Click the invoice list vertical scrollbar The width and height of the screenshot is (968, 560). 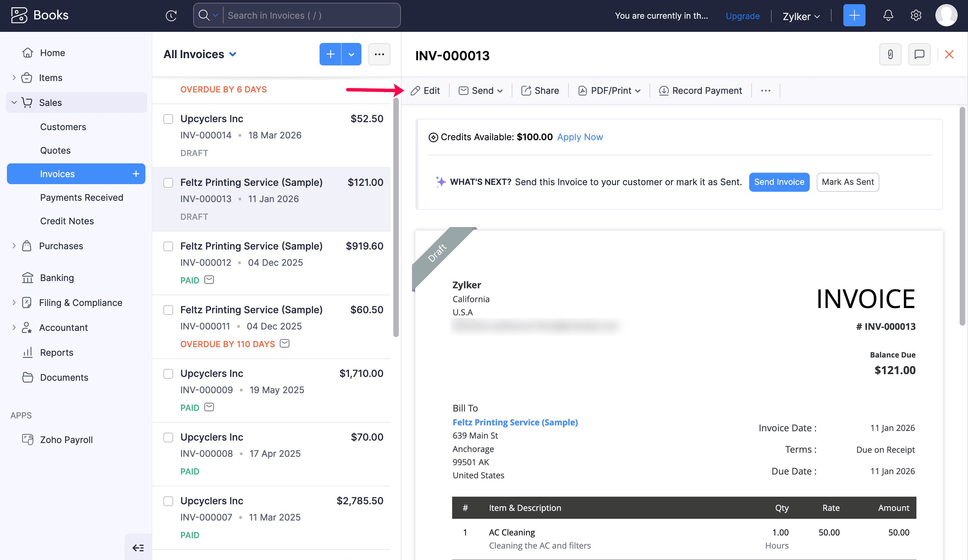pos(396,217)
